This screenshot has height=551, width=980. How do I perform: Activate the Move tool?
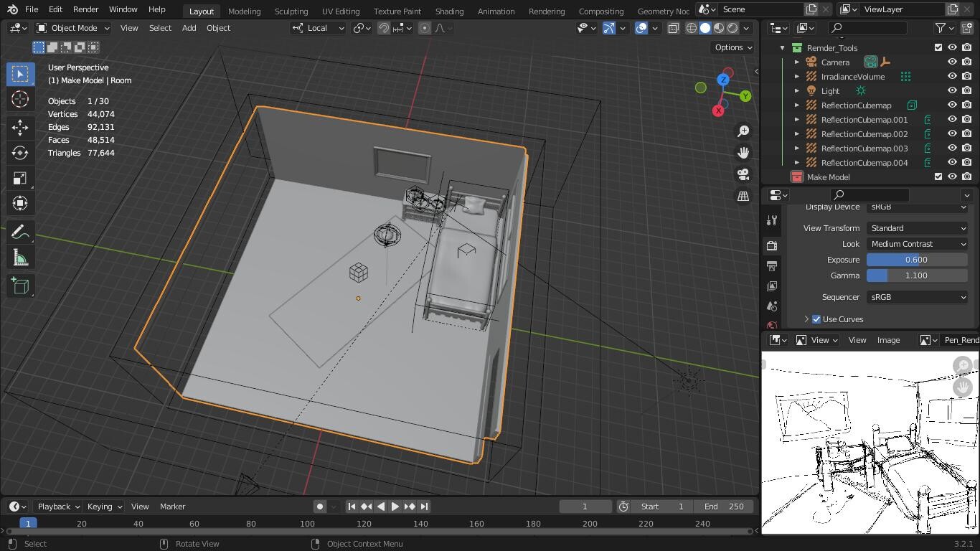pos(20,128)
